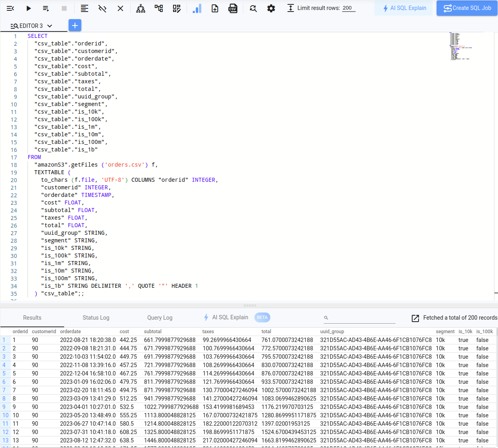Run the SQL query with play button
Screen dimensions: 498x448
click(x=29, y=8)
